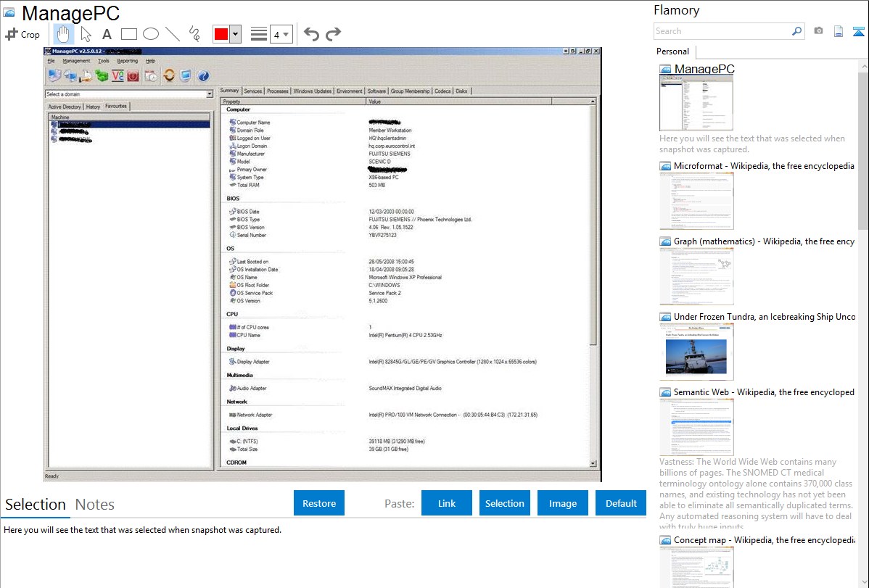Click the Restore button
The image size is (869, 588).
(x=319, y=503)
